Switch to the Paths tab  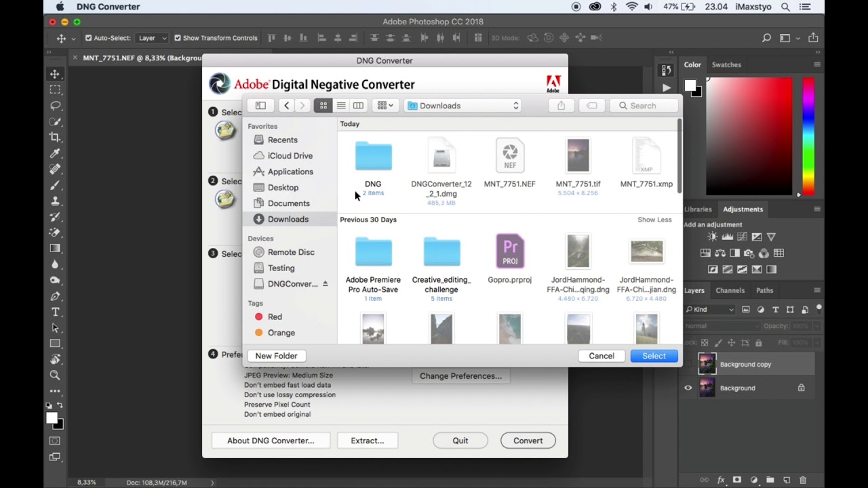(x=764, y=290)
